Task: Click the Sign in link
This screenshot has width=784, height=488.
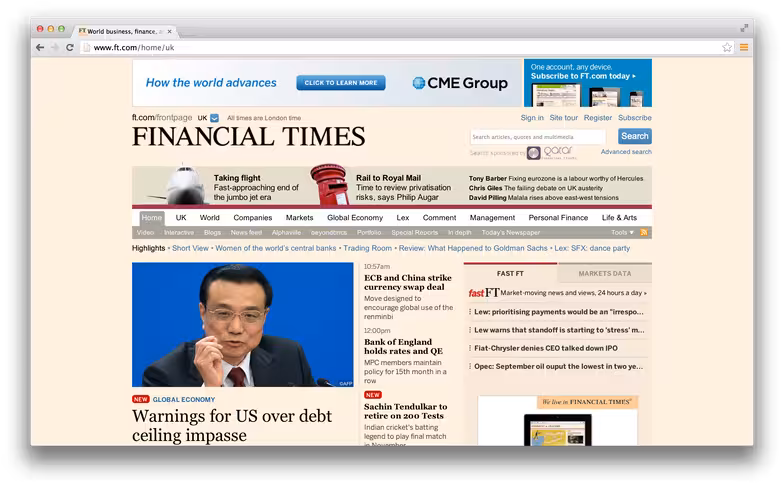Action: [532, 118]
